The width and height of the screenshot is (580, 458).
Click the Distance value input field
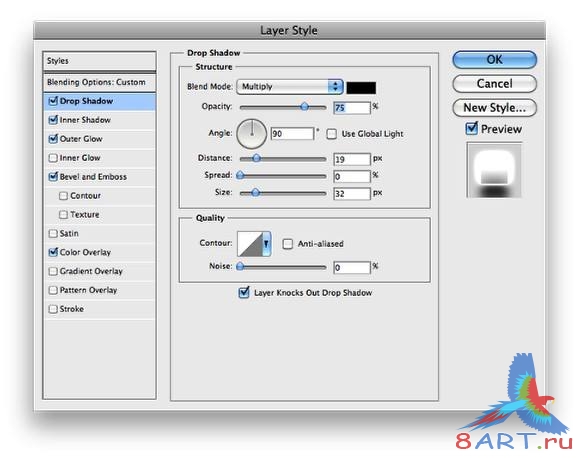tap(351, 159)
